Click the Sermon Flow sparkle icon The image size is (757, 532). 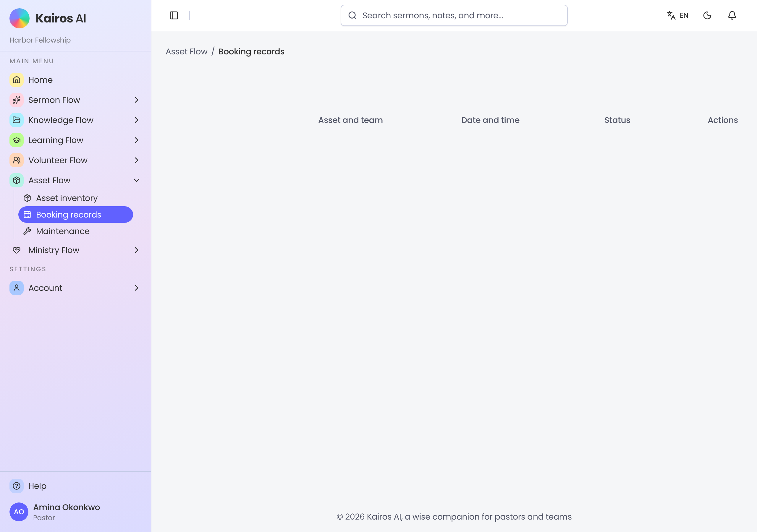pyautogui.click(x=17, y=100)
